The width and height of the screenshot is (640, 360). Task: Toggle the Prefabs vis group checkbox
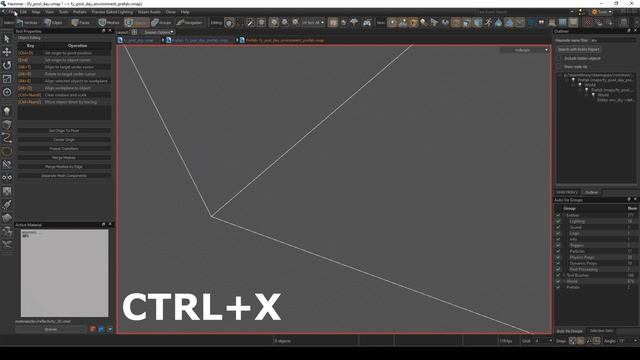[558, 287]
